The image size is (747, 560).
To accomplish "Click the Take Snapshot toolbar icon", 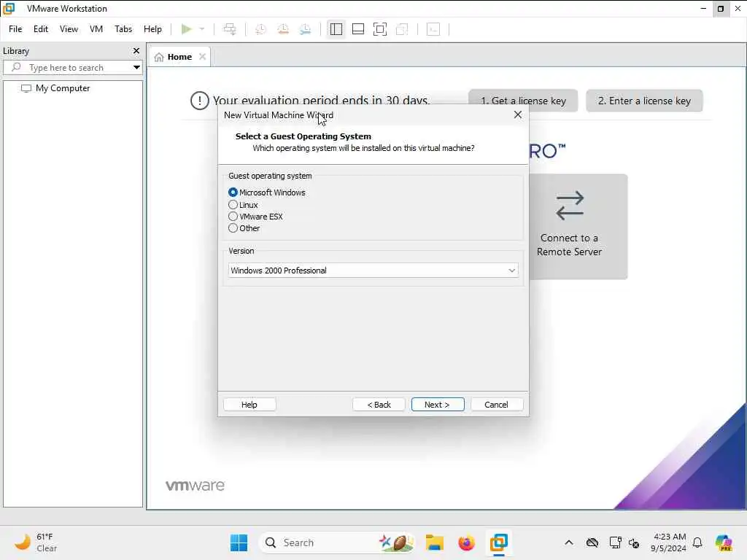I will coord(260,29).
